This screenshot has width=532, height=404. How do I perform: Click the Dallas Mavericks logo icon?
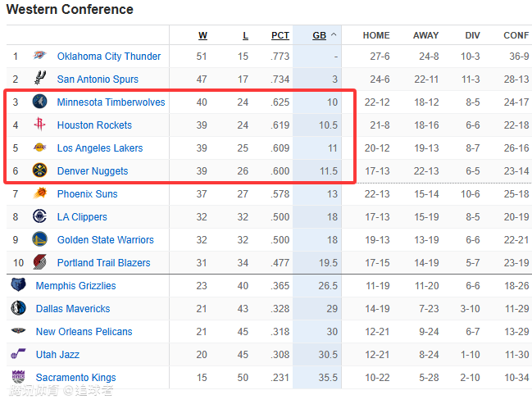pos(18,309)
